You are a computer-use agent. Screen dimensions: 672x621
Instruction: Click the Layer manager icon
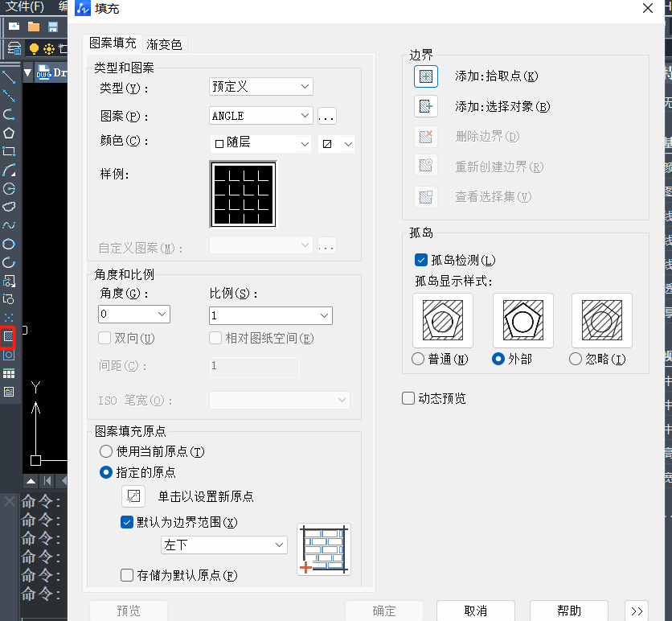[14, 48]
